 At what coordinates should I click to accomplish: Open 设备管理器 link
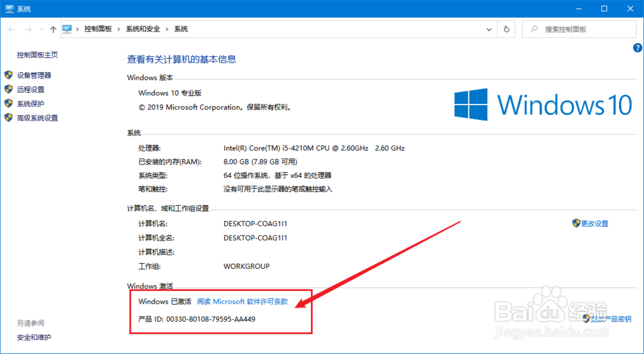(x=34, y=75)
